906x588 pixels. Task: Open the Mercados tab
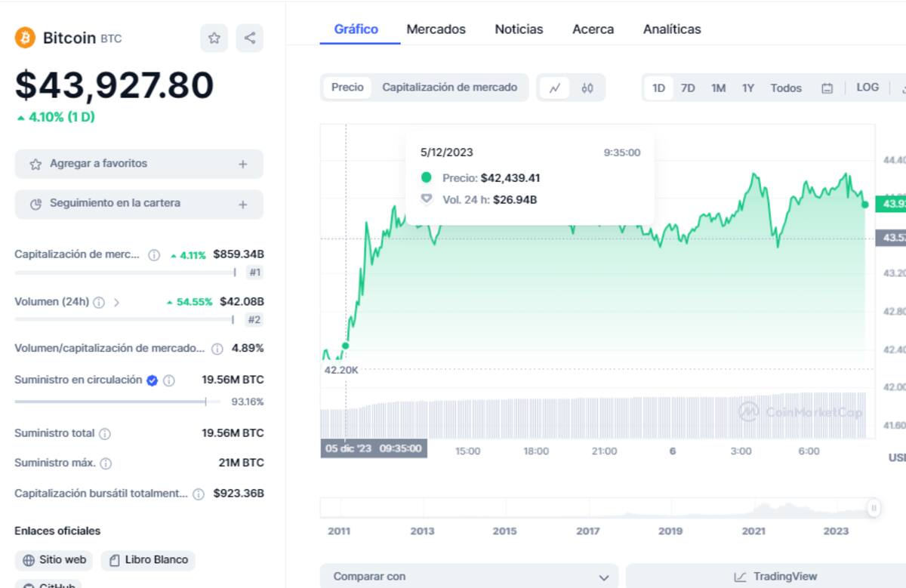(436, 29)
